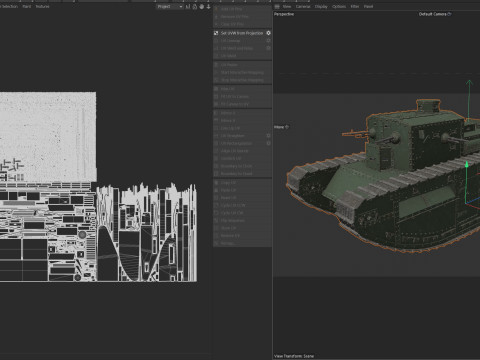Open UV Weld and Relax options gear
480x360 pixels.
pos(268,48)
